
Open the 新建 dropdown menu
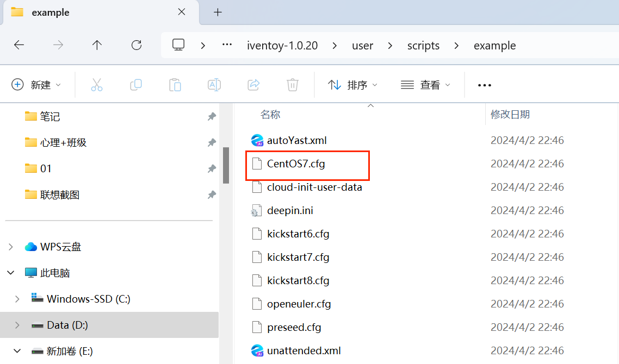point(36,85)
